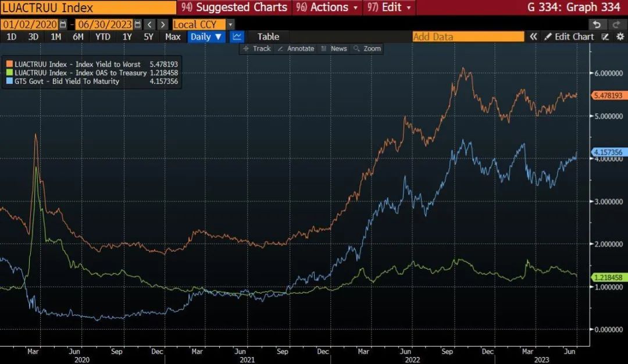Click the Add Data input field
The width and height of the screenshot is (628, 364).
(468, 37)
